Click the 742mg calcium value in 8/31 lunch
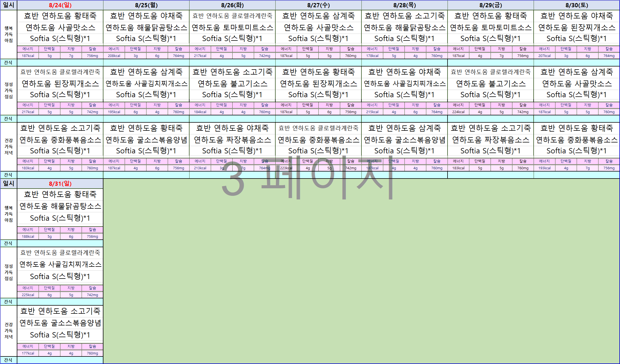 click(93, 295)
